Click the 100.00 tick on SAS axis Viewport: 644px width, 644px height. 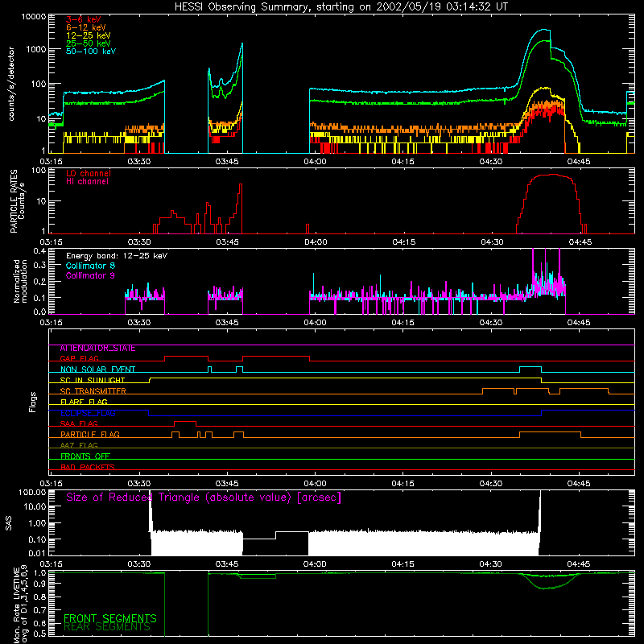coord(32,493)
